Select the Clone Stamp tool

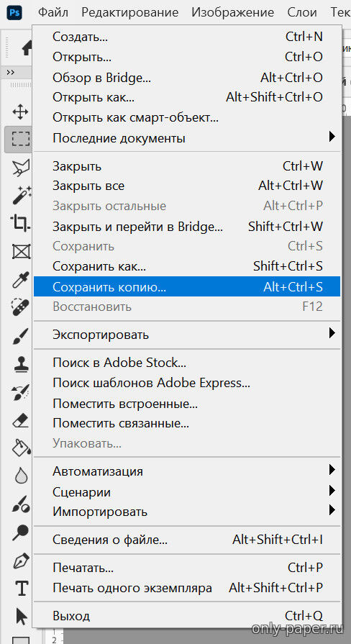point(21,363)
